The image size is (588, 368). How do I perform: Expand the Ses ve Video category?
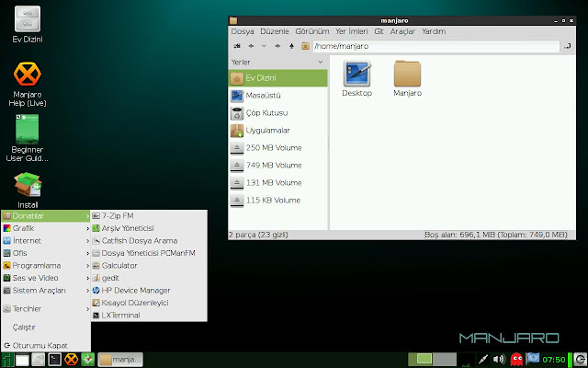46,278
